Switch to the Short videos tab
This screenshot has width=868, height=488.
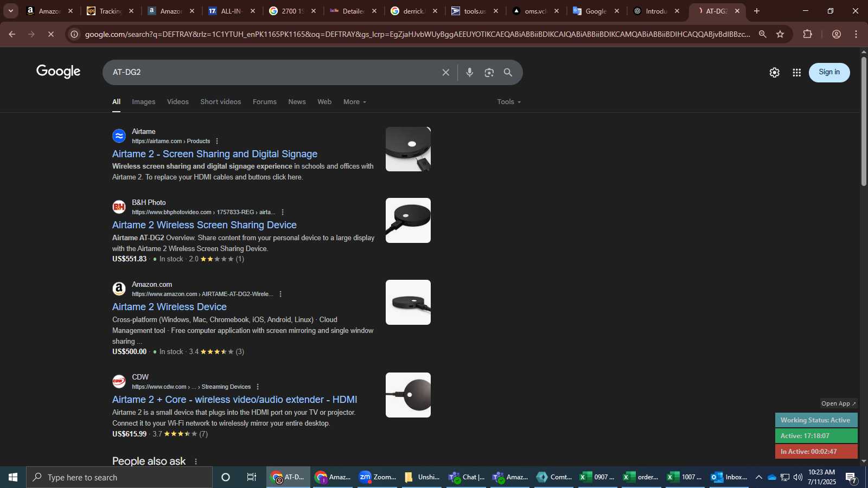221,102
